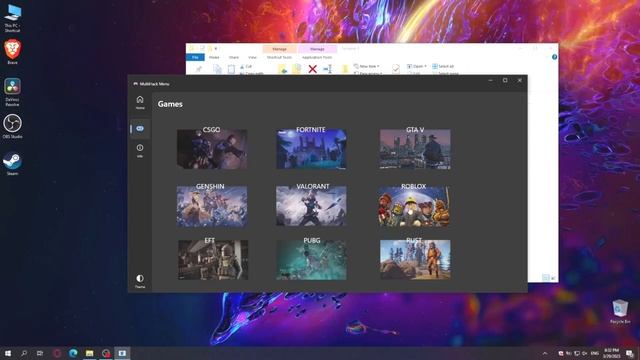Switch to Share tab in File Explorer
This screenshot has width=640, height=360.
pos(234,58)
